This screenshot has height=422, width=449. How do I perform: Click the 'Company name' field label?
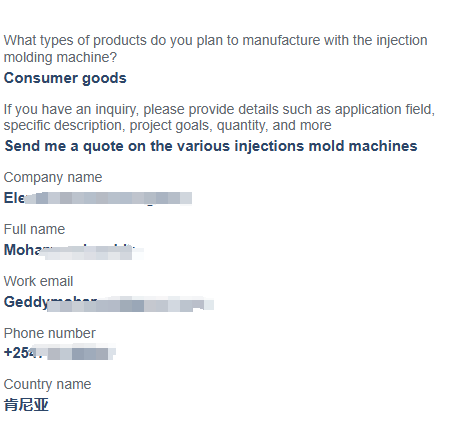point(53,177)
